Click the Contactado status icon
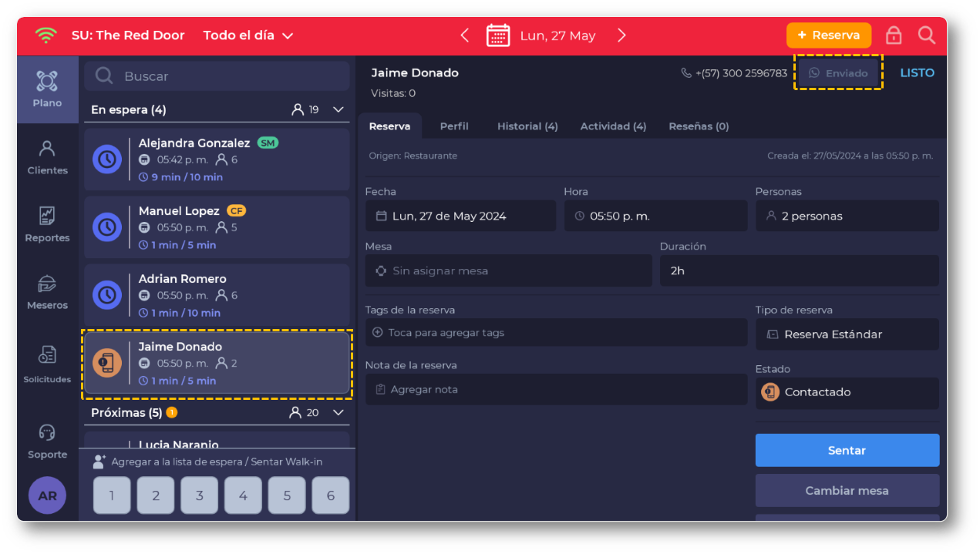 770,392
